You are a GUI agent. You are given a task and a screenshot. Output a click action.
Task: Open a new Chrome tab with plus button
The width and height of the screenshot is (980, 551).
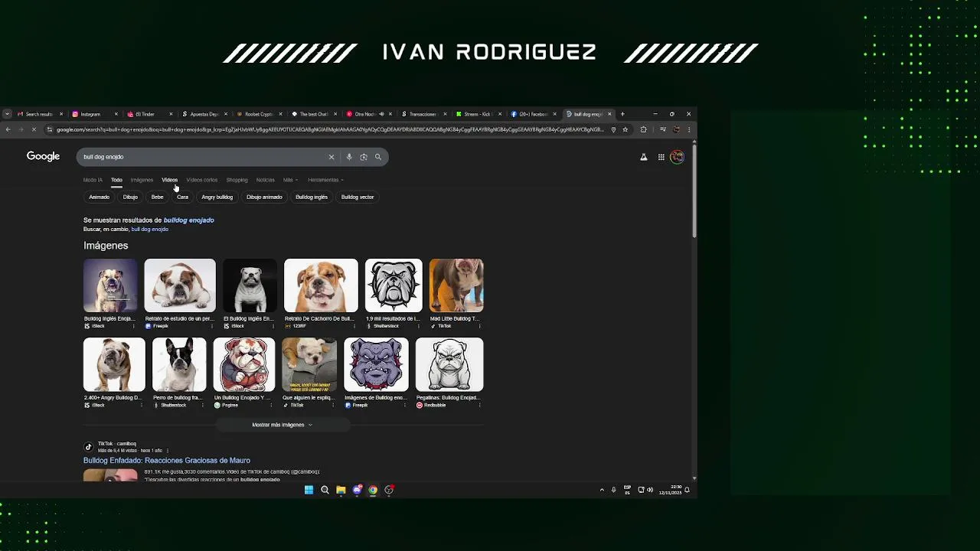622,114
